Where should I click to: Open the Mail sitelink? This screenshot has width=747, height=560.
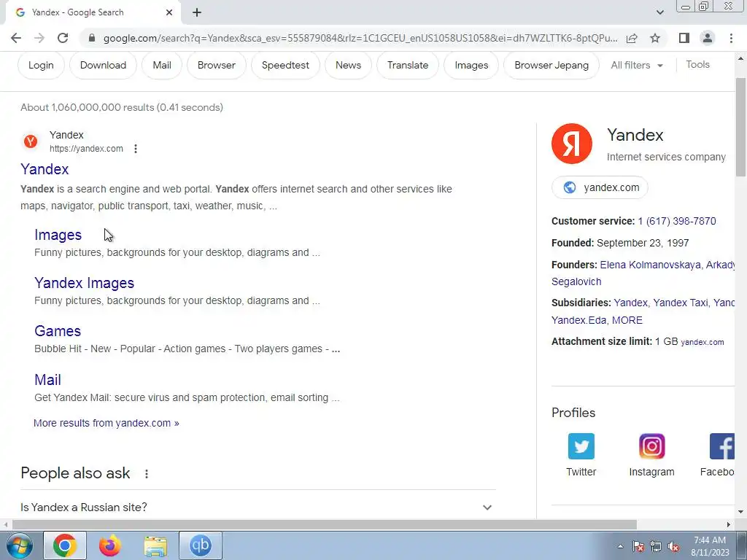47,379
